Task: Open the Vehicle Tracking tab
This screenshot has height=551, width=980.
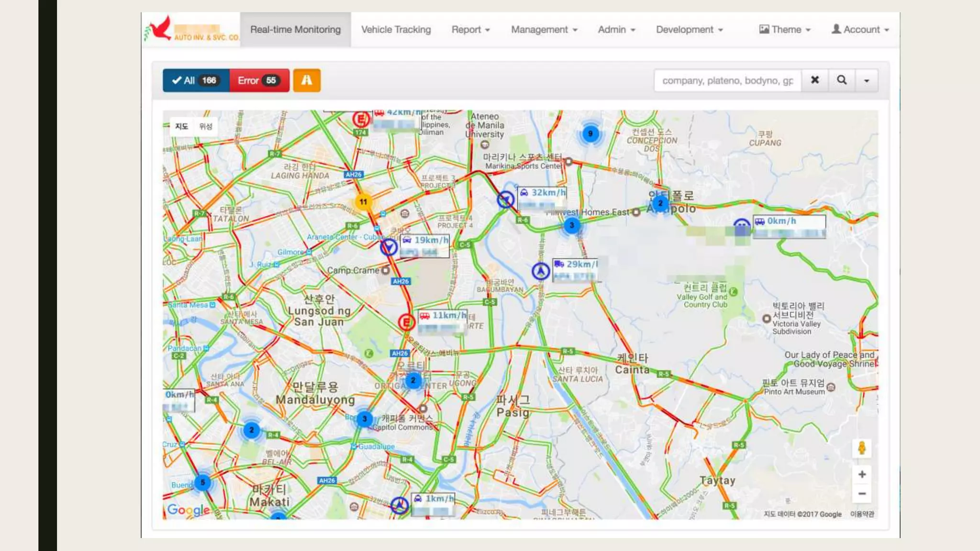Action: (396, 30)
